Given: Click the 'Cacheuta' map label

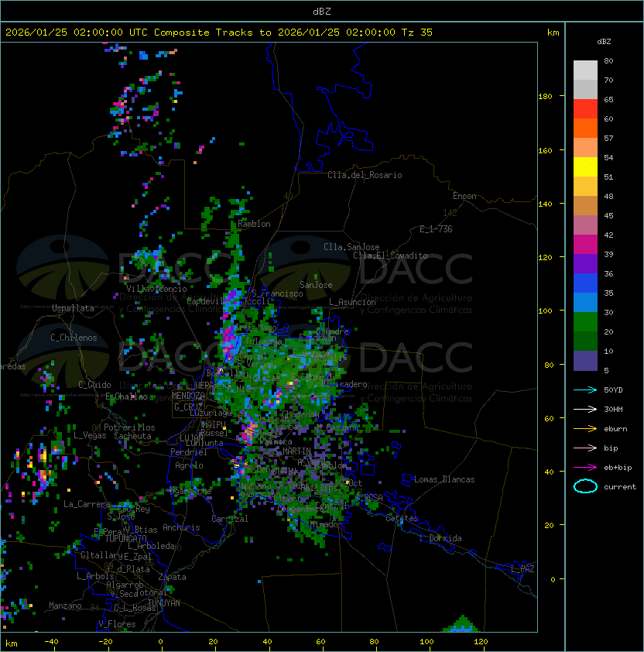Looking at the screenshot, I should click(132, 436).
